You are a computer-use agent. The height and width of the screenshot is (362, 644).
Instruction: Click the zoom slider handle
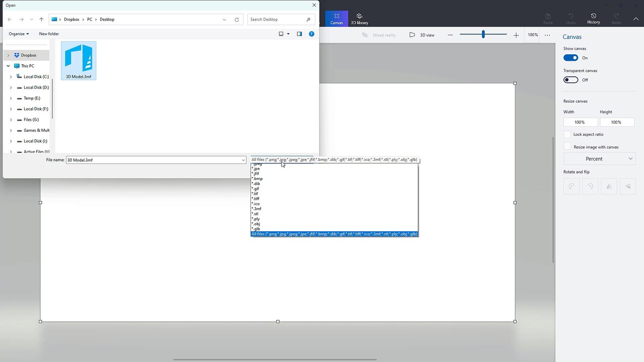coord(483,34)
